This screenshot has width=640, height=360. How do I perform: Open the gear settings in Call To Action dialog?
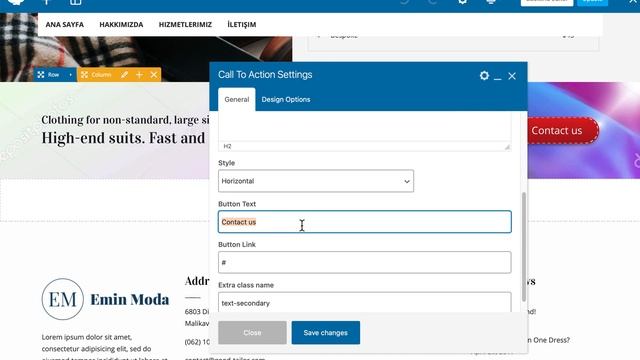(484, 76)
